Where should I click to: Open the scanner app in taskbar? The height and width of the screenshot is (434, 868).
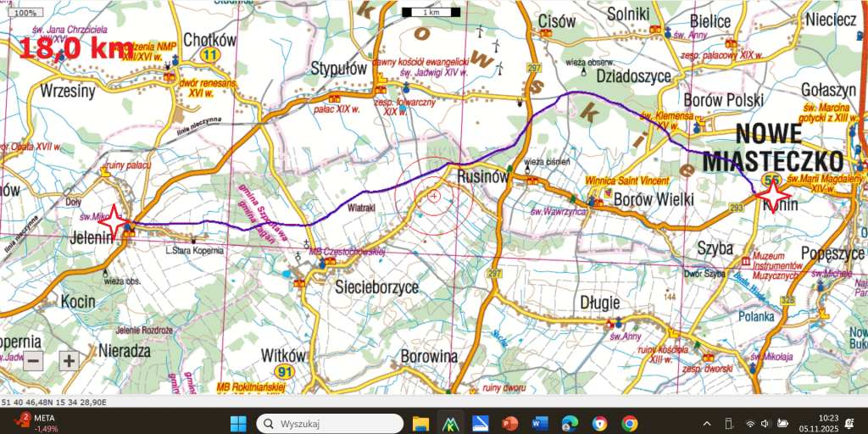tap(480, 424)
